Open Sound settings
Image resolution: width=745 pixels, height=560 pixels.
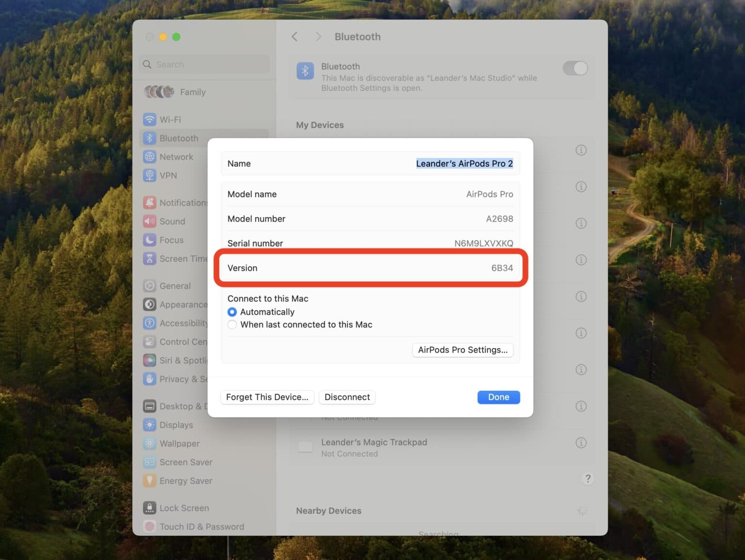pos(172,221)
